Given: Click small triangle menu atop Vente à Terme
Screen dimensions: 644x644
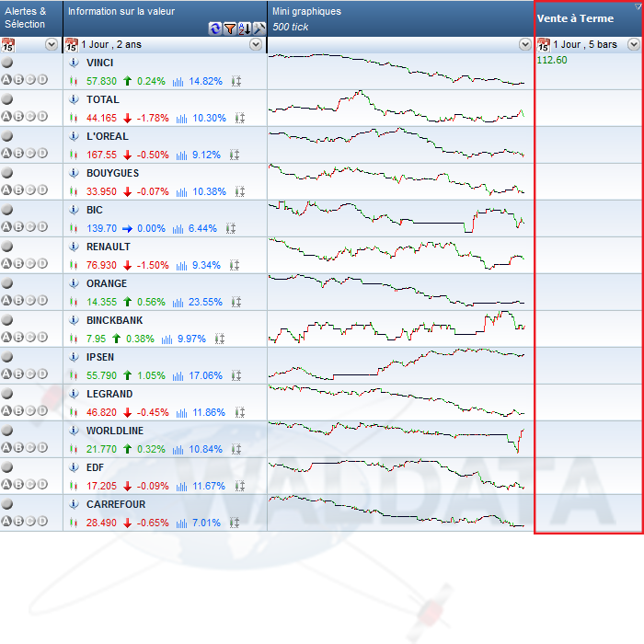Looking at the screenshot, I should [638, 6].
